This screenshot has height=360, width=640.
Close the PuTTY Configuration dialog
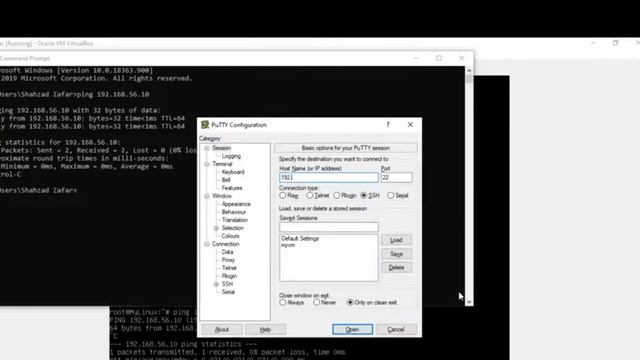coord(410,124)
